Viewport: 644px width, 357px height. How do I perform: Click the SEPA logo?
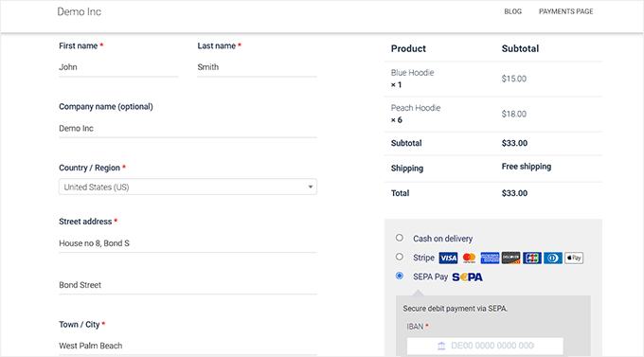[x=468, y=277]
